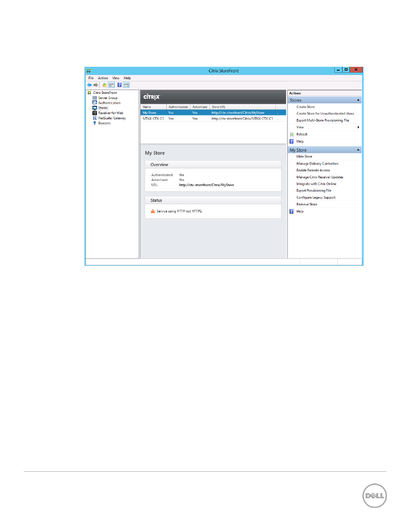
Task: Click the Up one level folder icon
Action: click(104, 85)
